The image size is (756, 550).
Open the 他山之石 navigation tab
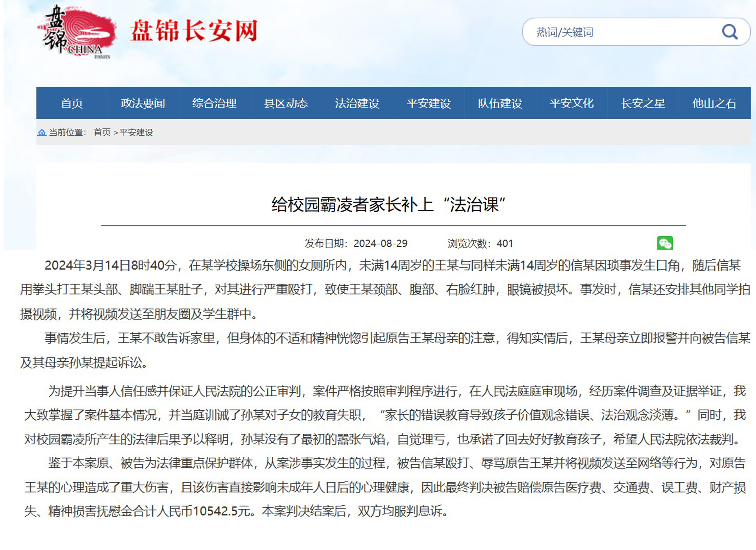coord(714,103)
